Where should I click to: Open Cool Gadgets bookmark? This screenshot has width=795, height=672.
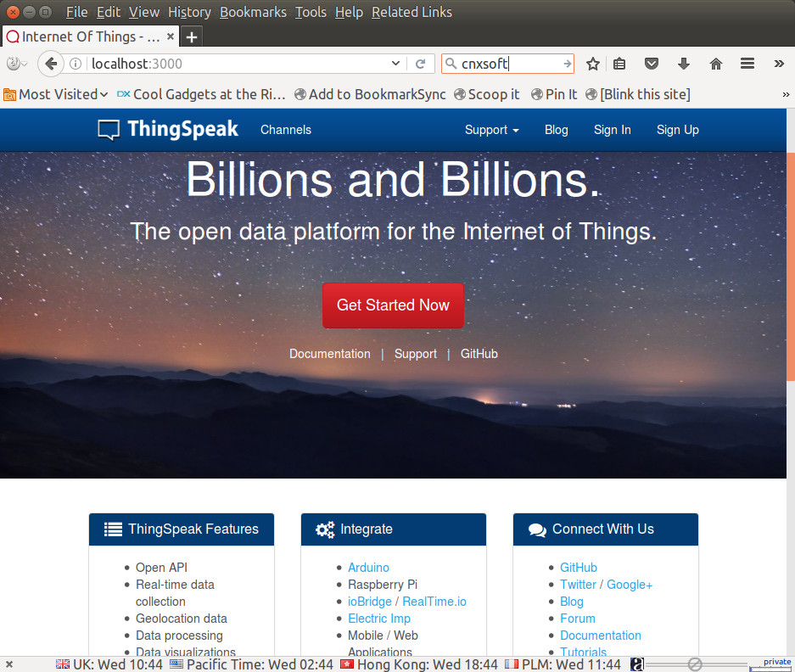[201, 95]
